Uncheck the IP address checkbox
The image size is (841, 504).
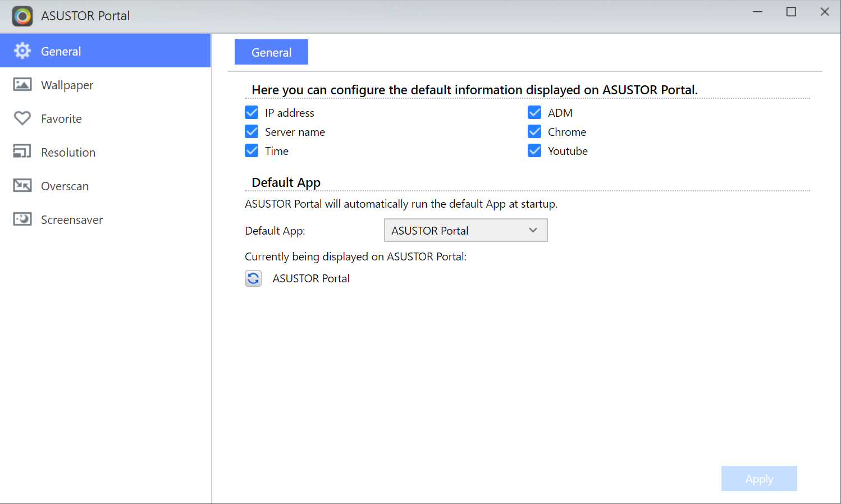click(x=252, y=113)
